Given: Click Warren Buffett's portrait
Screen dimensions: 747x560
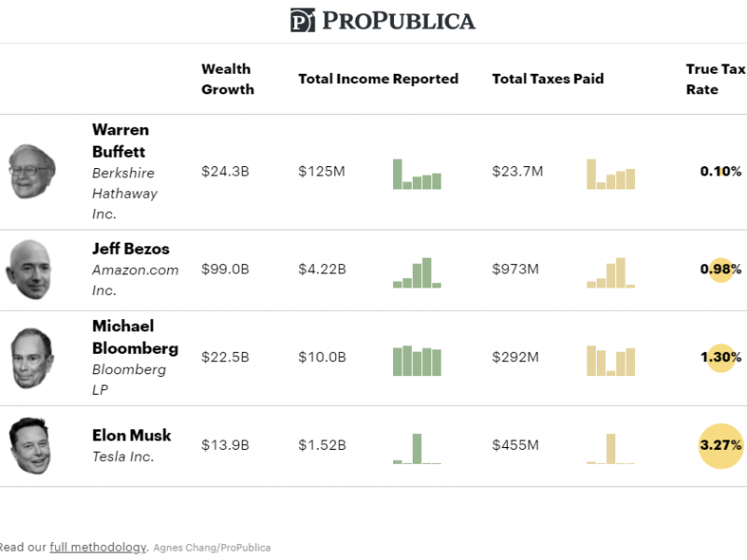Looking at the screenshot, I should click(x=32, y=171).
